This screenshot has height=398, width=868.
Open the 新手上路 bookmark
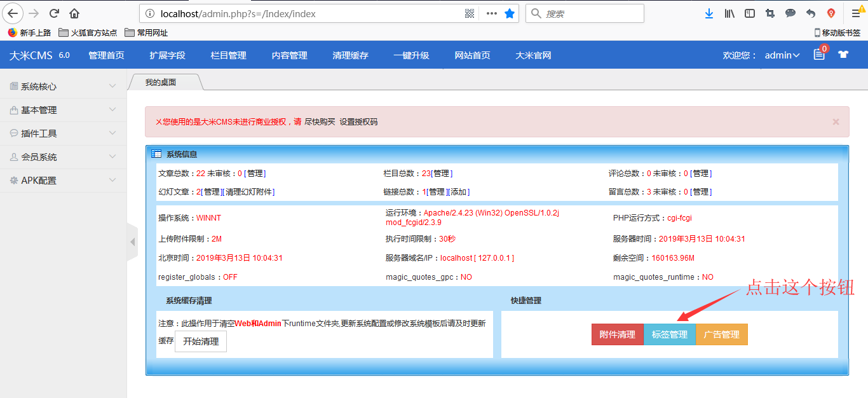click(x=29, y=32)
